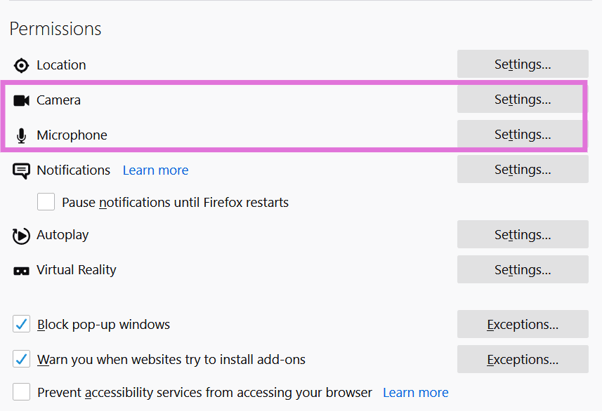Follow Learn more link beside Notifications
602x411 pixels.
pyautogui.click(x=155, y=170)
